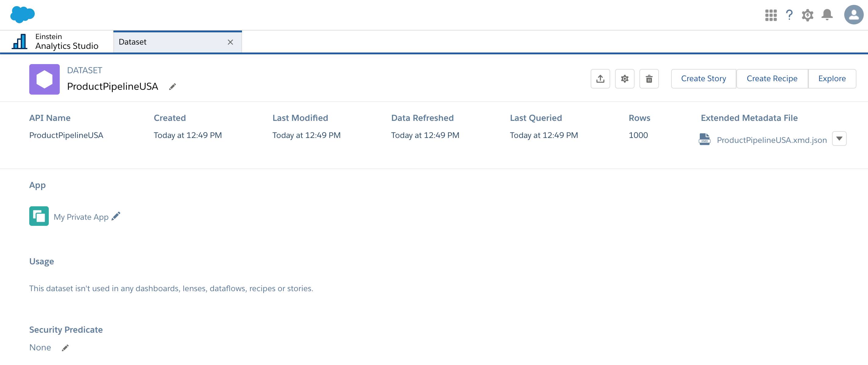868x365 pixels.
Task: Delete the dataset with trash icon
Action: click(x=649, y=79)
